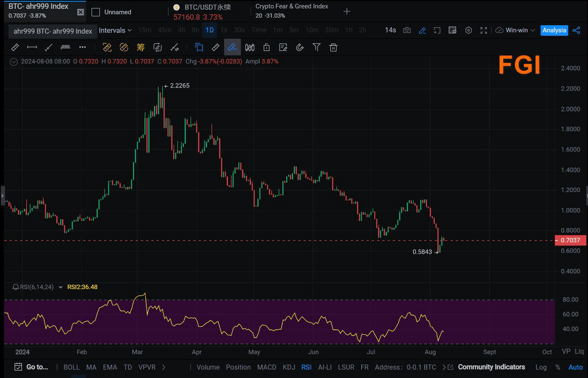Open more drawing tools (three dots)

point(83,47)
